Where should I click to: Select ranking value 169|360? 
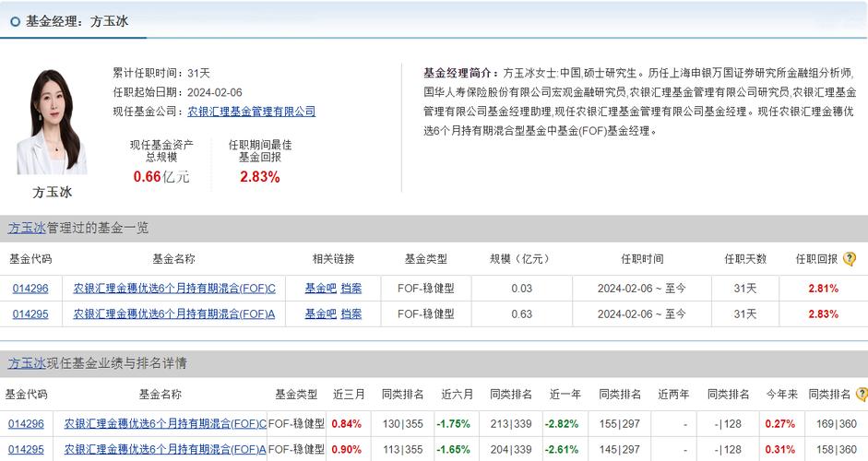click(x=837, y=424)
